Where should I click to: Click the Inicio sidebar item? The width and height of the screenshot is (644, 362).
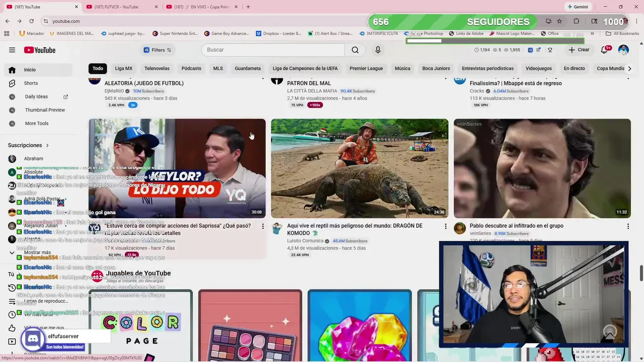38,70
